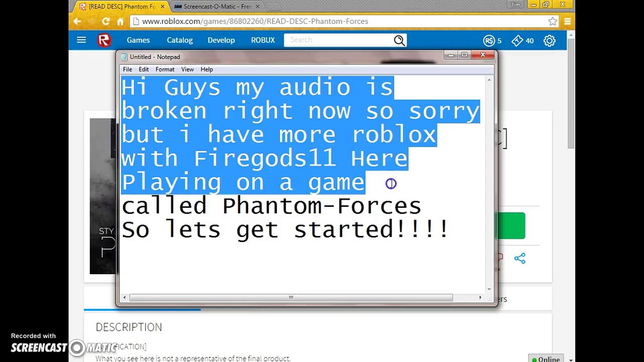Image resolution: width=644 pixels, height=362 pixels.
Task: Reload the page in Chrome
Action: 106,21
